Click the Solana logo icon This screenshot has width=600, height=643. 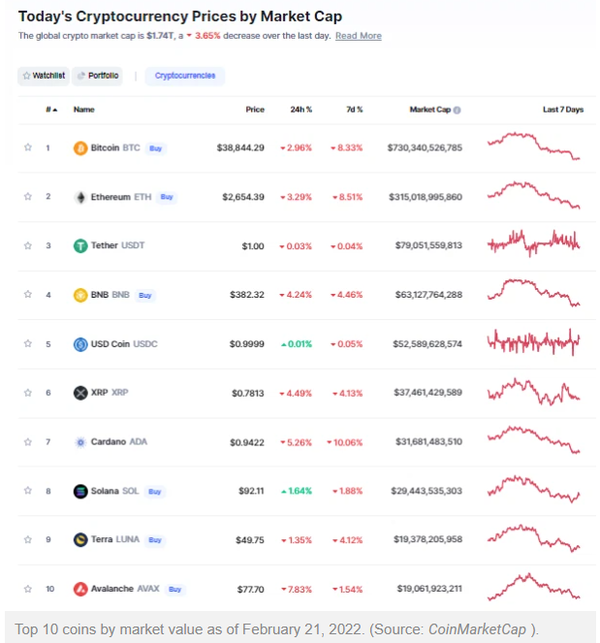(80, 491)
